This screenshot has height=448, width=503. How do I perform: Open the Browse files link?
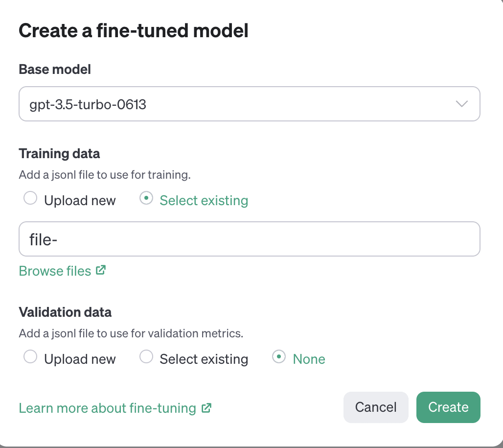(x=55, y=271)
